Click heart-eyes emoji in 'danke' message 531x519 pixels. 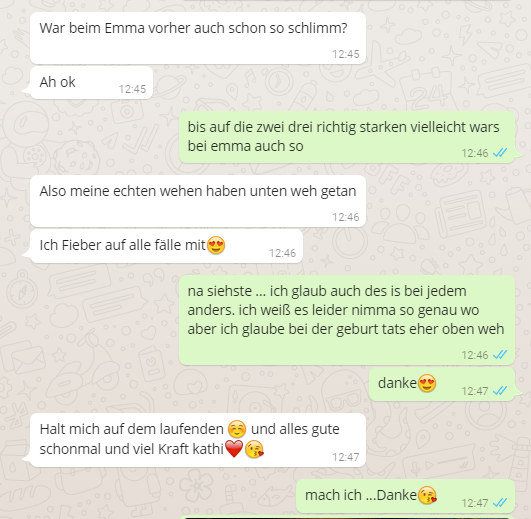coord(427,383)
